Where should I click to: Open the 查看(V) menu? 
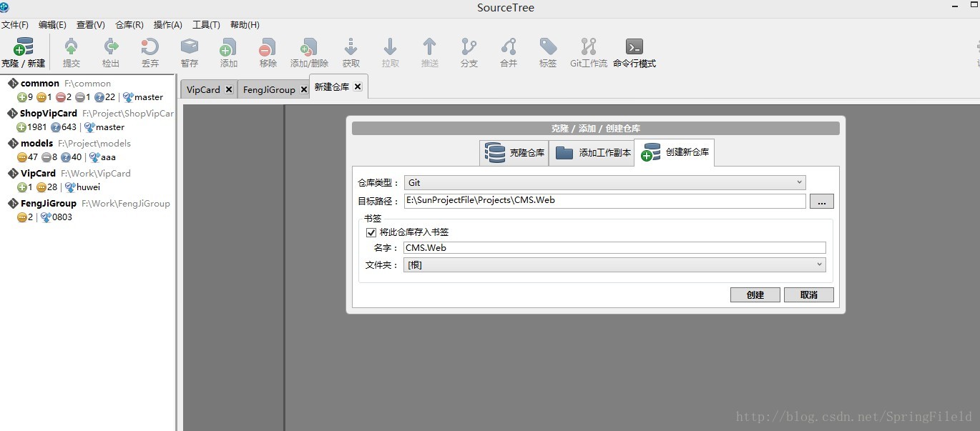tap(91, 24)
